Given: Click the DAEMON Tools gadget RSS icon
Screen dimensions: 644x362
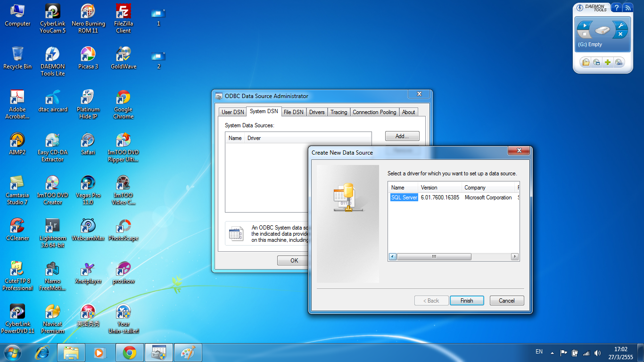Looking at the screenshot, I should tap(627, 8).
